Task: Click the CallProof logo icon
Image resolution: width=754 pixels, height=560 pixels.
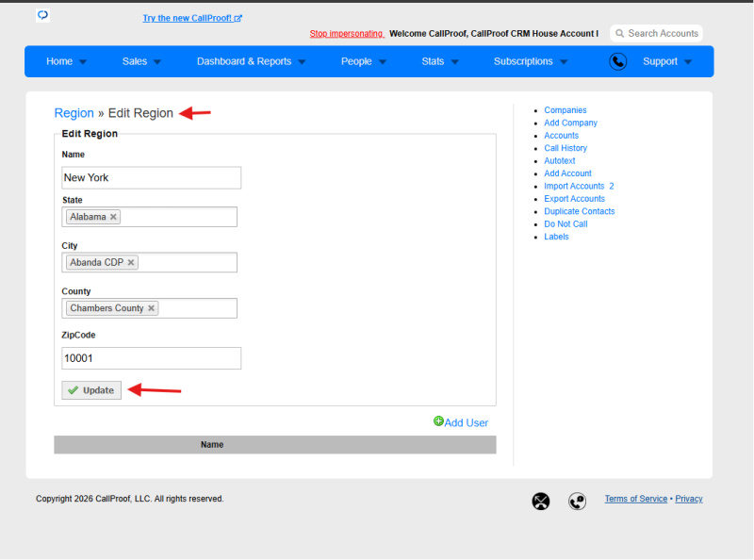Action: (x=42, y=15)
